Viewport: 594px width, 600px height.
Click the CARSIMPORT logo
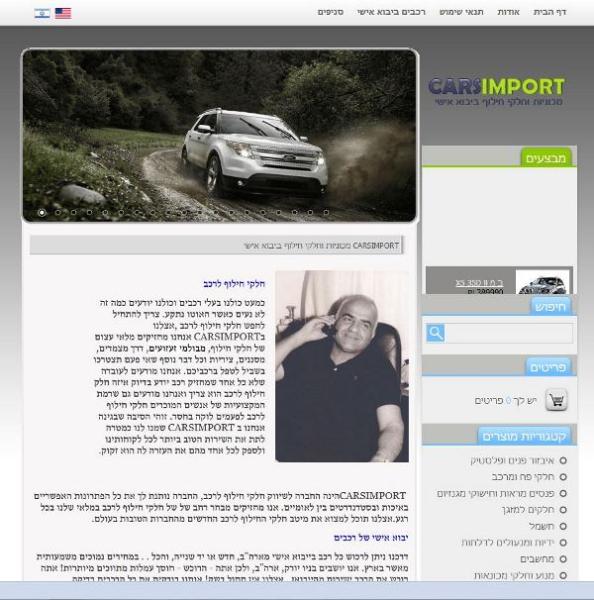[x=496, y=91]
